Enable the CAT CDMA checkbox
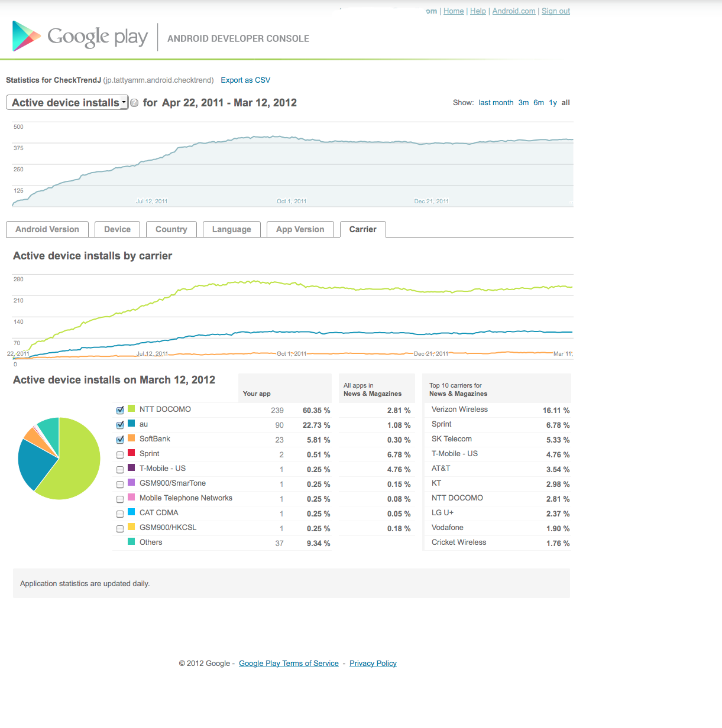The height and width of the screenshot is (728, 722). pyautogui.click(x=120, y=514)
